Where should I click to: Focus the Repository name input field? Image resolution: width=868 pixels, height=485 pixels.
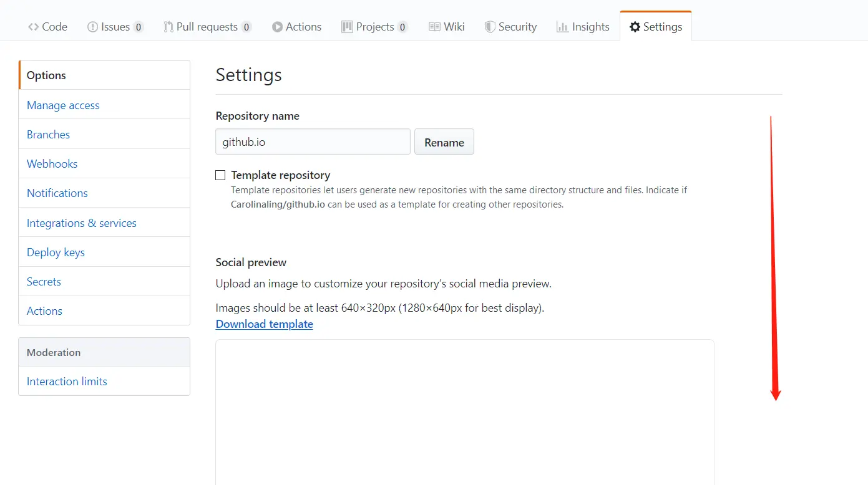[313, 142]
